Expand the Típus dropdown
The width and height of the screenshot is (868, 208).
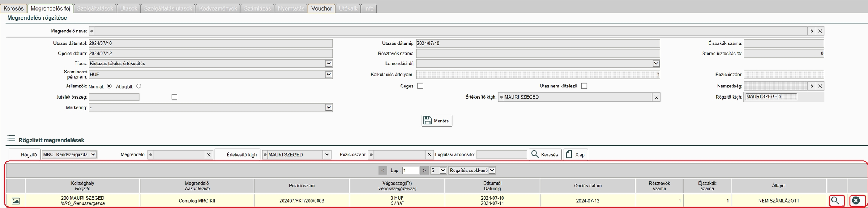[329, 64]
